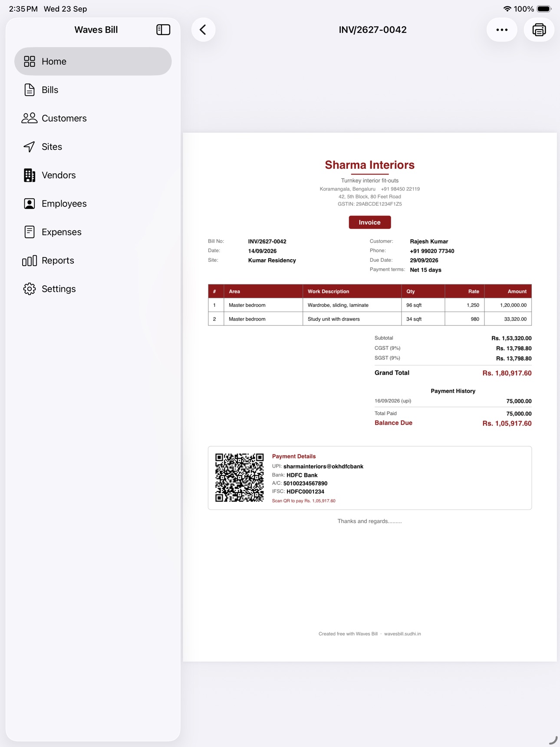Click the UPI ID sharmainteriors@okhdfcbank
This screenshot has width=560, height=747.
(x=323, y=466)
